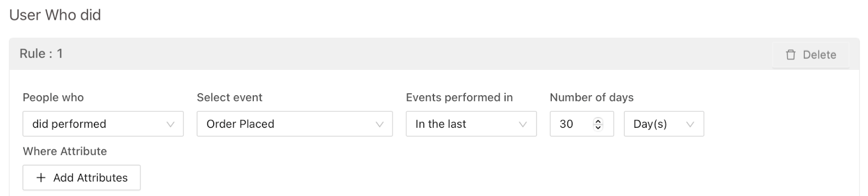The width and height of the screenshot is (868, 196).
Task: Click the plus icon in Add Attributes
Action: [x=41, y=178]
